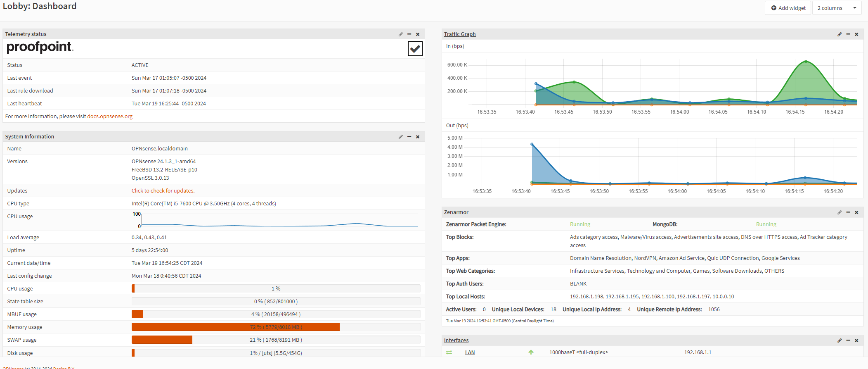Screen dimensions: 868x369
Task: Select the Top Apps list text
Action: (685, 258)
